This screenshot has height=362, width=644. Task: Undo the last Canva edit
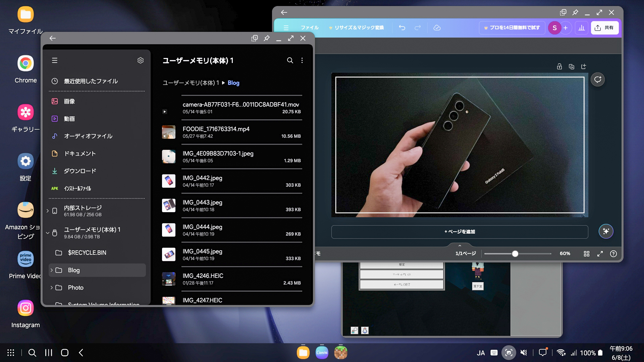(402, 28)
